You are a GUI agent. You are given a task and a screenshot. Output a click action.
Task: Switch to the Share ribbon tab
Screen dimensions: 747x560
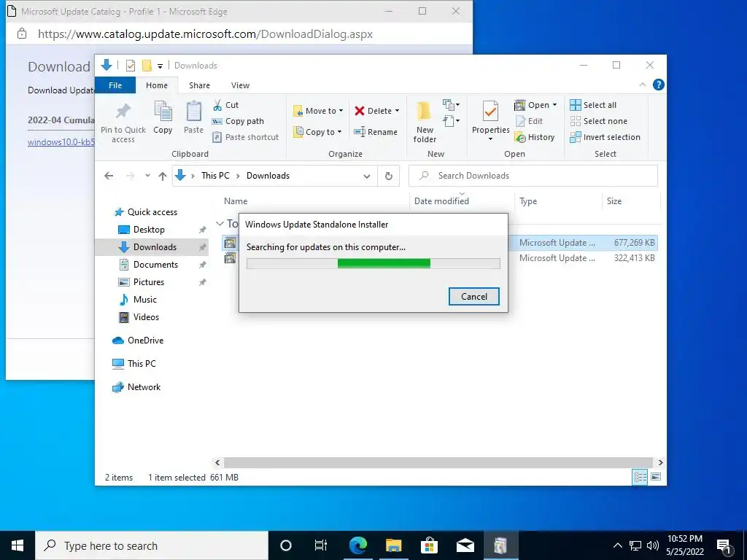pos(199,85)
